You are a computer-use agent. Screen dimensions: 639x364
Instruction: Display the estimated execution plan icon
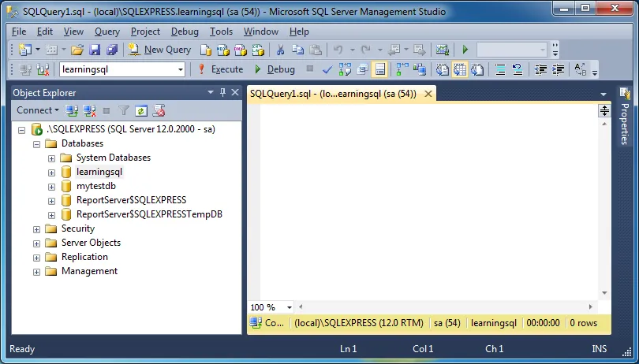tap(345, 69)
